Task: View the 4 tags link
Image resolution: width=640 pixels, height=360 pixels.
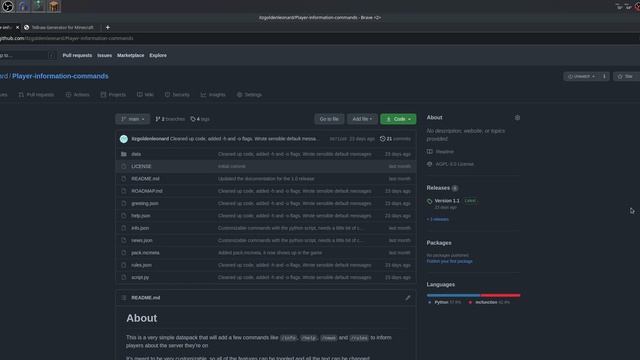Action: 200,119
